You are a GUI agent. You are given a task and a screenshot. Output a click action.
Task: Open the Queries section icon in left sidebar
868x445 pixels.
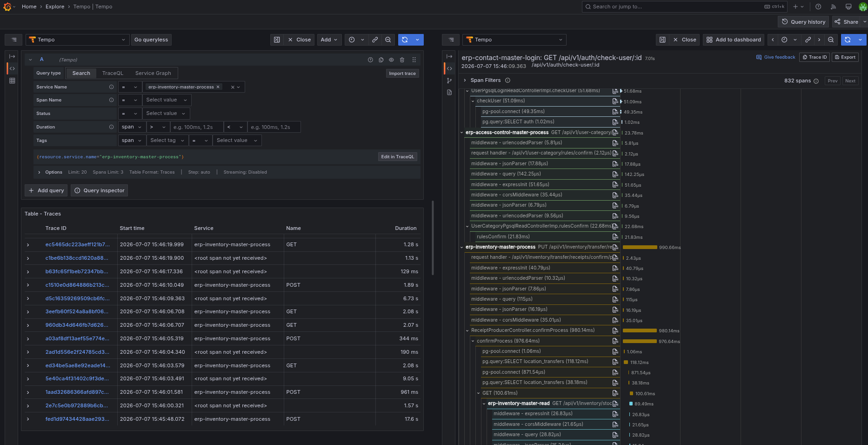(12, 68)
